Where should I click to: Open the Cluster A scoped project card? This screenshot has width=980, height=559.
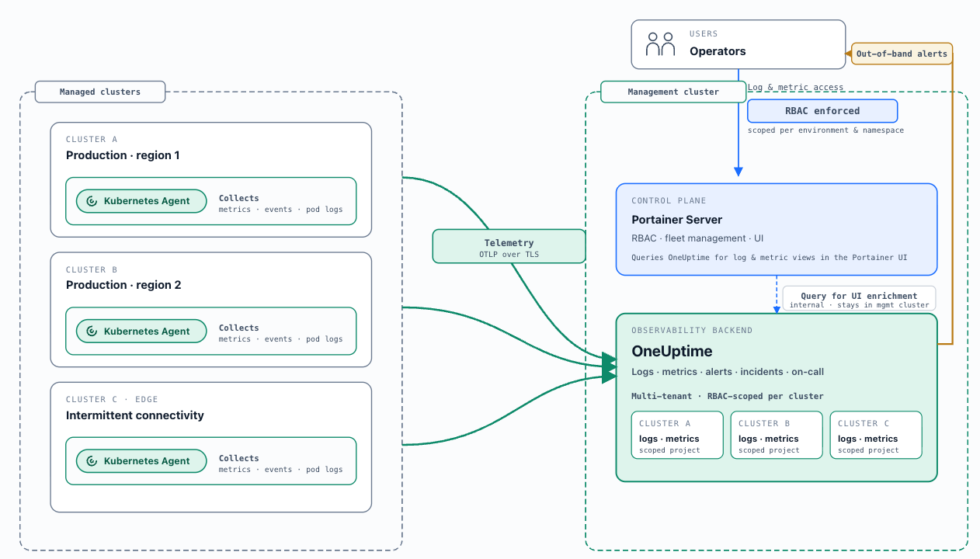coord(678,436)
